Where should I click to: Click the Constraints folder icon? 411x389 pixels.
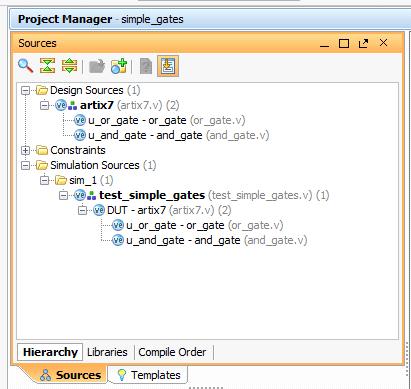pyautogui.click(x=42, y=150)
